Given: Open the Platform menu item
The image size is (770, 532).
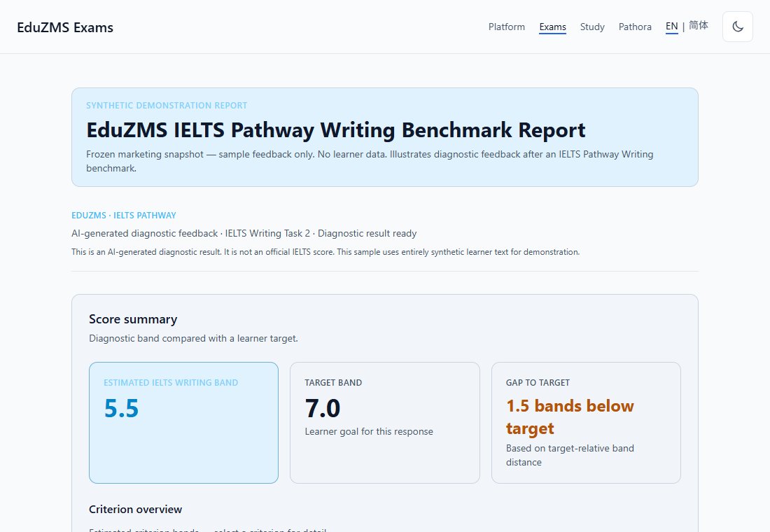Looking at the screenshot, I should (506, 27).
